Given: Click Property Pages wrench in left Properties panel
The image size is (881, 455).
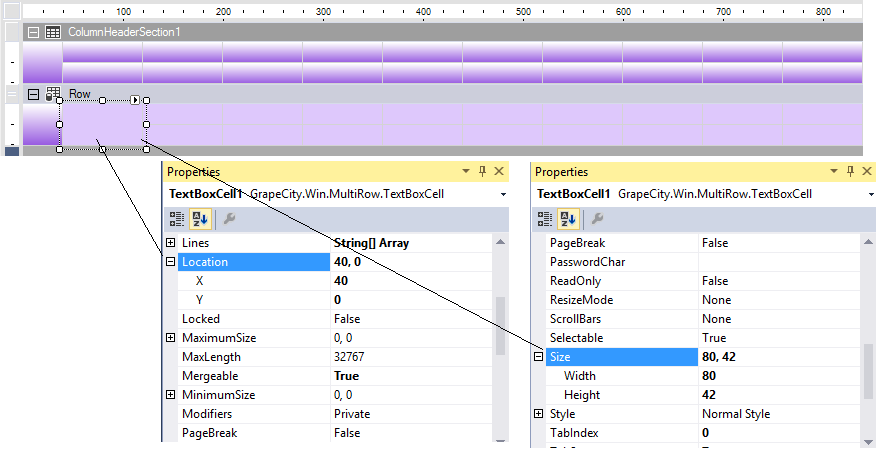Looking at the screenshot, I should click(x=228, y=218).
